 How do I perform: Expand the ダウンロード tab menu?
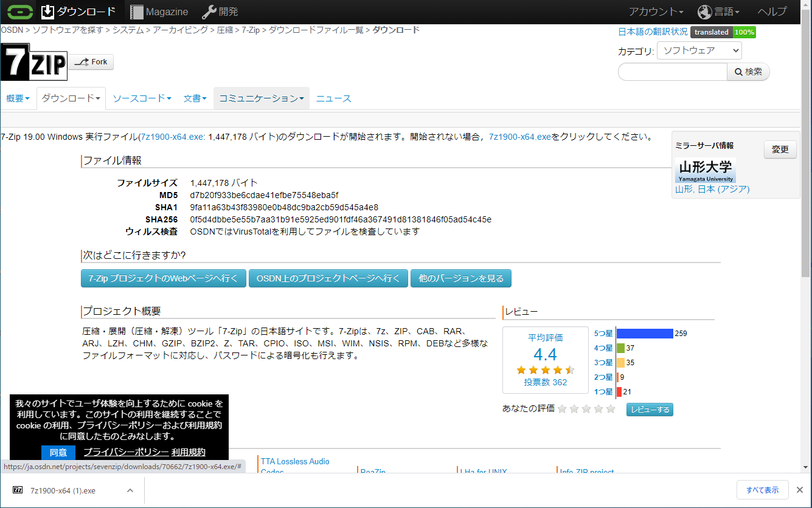(x=71, y=98)
